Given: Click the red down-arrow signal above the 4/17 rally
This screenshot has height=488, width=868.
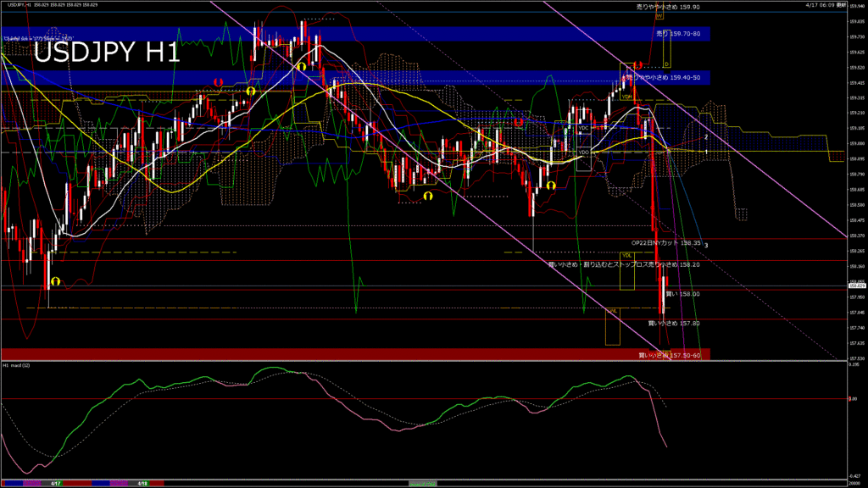Looking at the screenshot, I should pyautogui.click(x=219, y=82).
